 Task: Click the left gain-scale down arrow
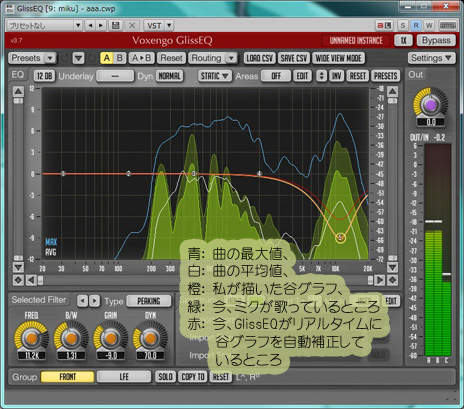[x=18, y=267]
